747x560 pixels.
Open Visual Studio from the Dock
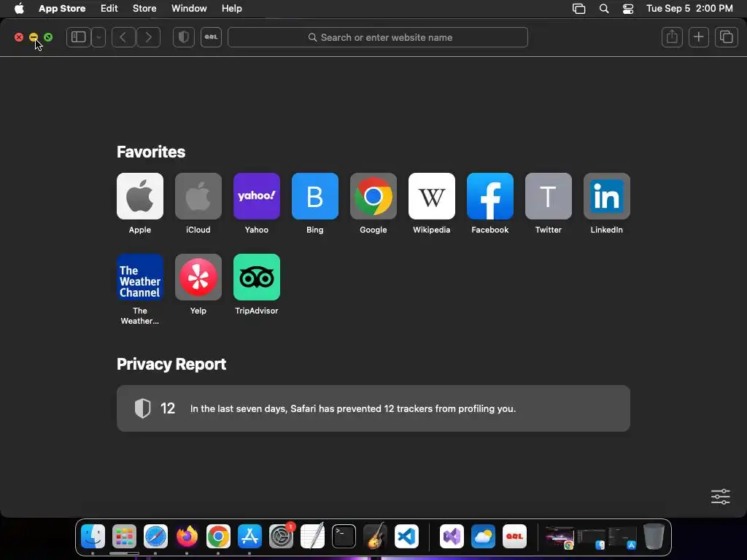[x=452, y=536]
